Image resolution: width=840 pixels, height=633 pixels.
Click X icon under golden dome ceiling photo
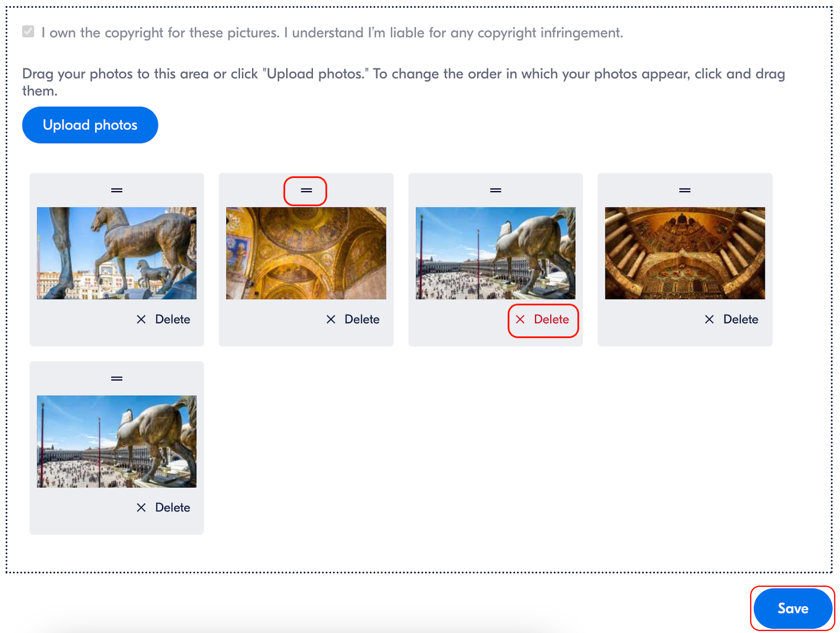[331, 319]
